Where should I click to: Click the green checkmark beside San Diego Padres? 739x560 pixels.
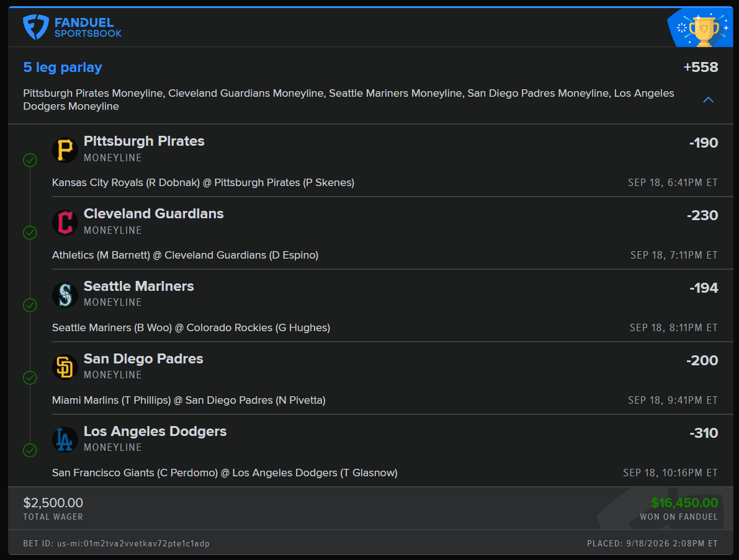[30, 378]
